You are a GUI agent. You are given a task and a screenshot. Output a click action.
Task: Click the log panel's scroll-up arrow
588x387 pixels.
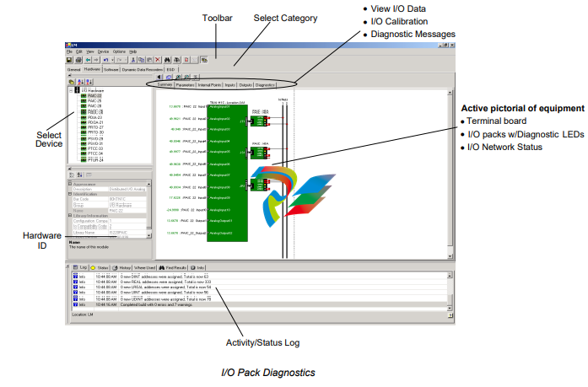tap(450, 276)
